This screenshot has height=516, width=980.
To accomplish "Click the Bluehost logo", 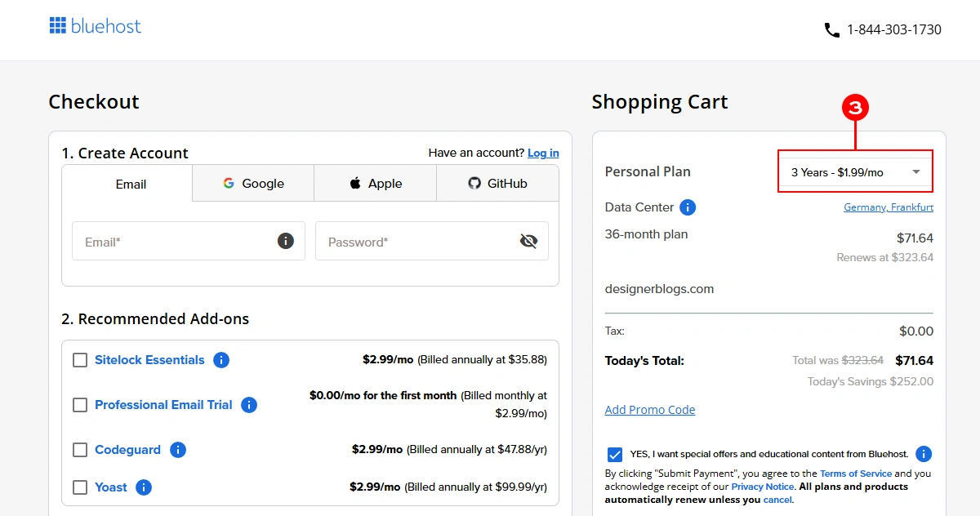I will [95, 25].
